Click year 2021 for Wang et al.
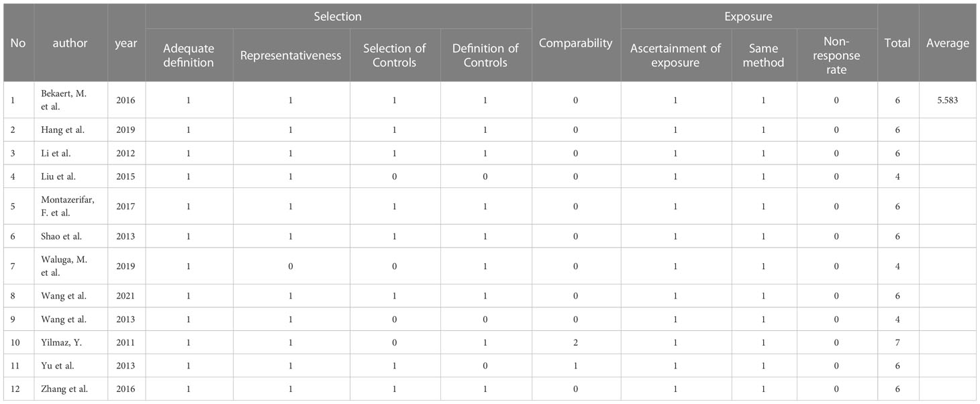Screen dimensions: 980x404 (x=126, y=296)
